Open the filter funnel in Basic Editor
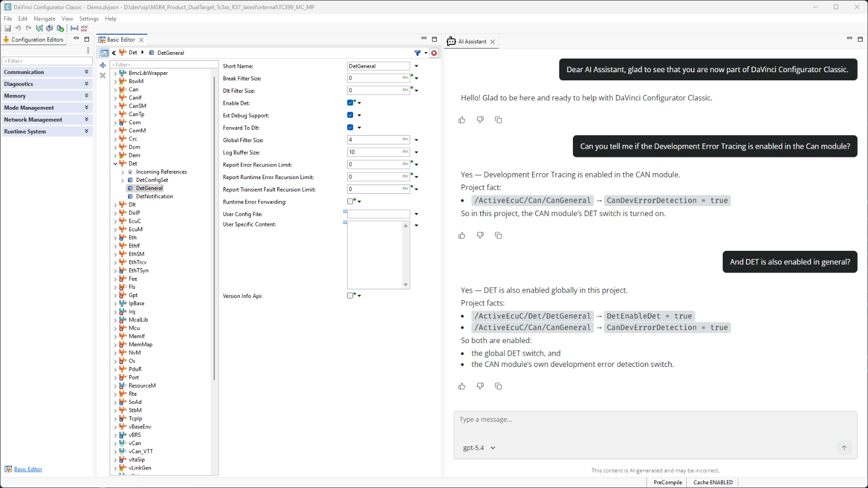Image resolution: width=868 pixels, height=488 pixels. [417, 53]
